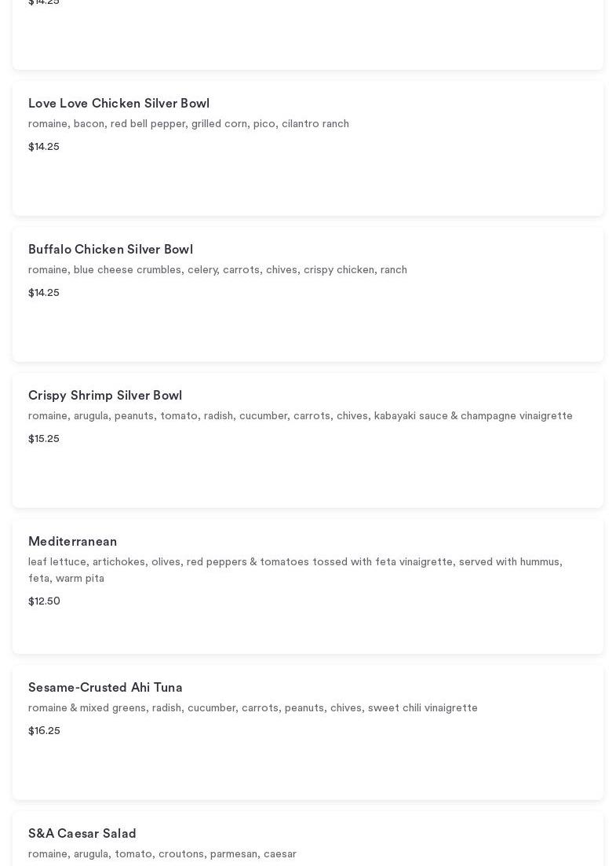
Task: Click the $16.25 price label
Action: 44,731
